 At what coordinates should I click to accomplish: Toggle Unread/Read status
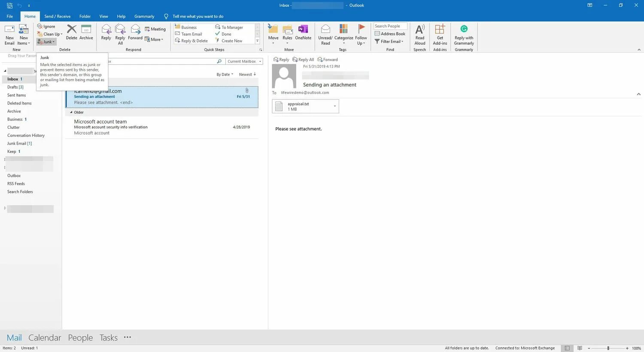(325, 35)
